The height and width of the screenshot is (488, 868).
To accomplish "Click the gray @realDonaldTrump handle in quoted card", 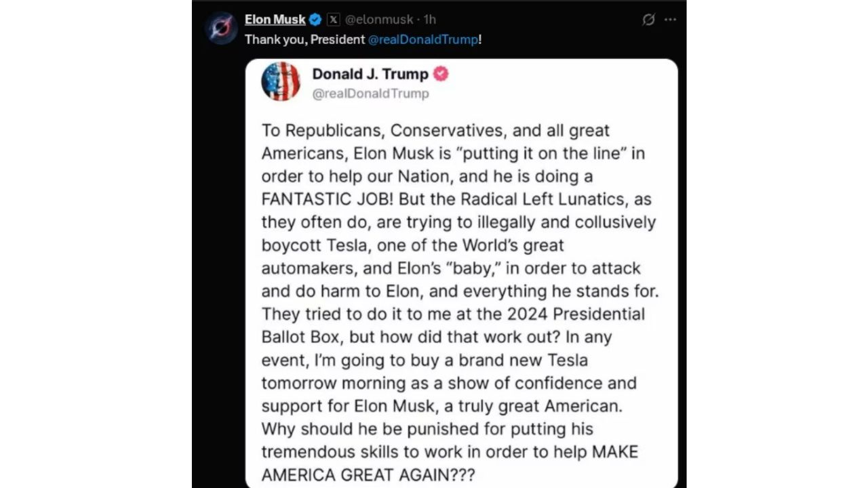I will click(x=370, y=94).
